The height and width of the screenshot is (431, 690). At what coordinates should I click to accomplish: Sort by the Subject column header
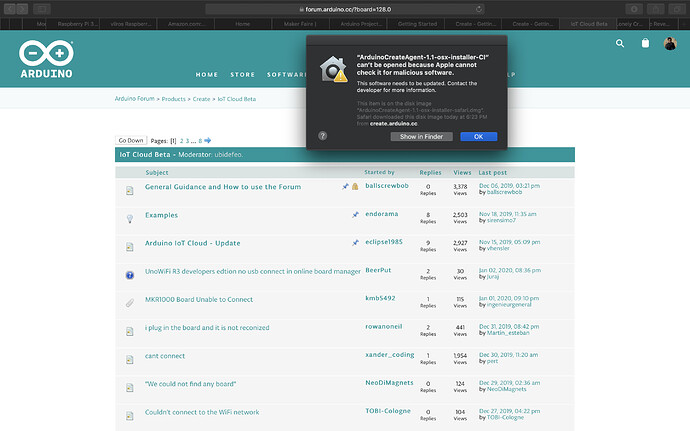[x=157, y=173]
